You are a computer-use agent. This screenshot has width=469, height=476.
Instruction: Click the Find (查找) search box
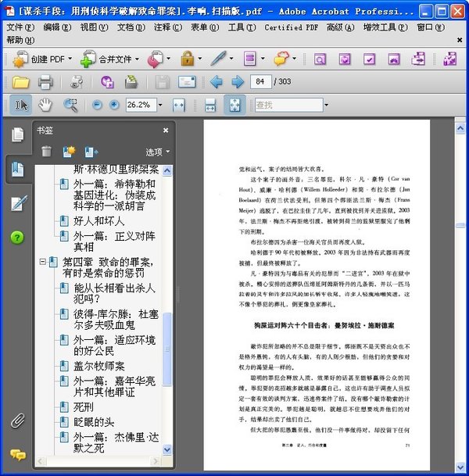click(x=288, y=105)
